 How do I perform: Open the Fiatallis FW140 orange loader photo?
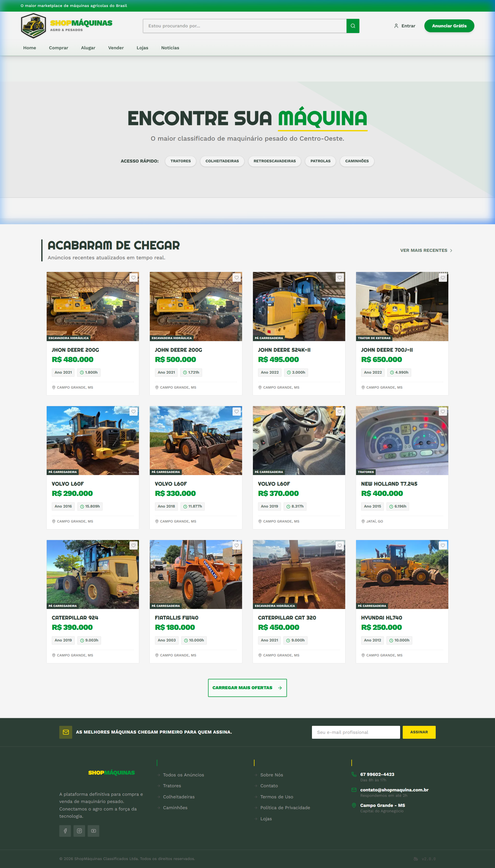pyautogui.click(x=196, y=574)
